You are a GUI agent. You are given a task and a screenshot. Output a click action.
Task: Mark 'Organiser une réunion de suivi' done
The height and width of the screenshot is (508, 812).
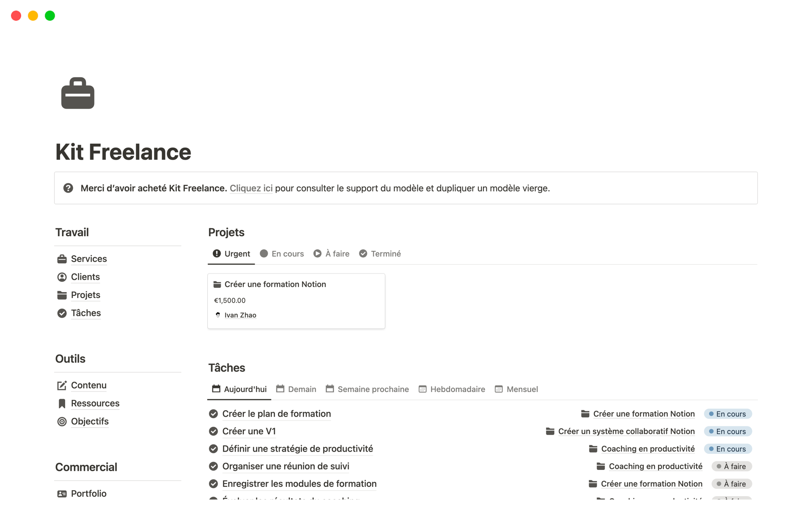pyautogui.click(x=214, y=467)
